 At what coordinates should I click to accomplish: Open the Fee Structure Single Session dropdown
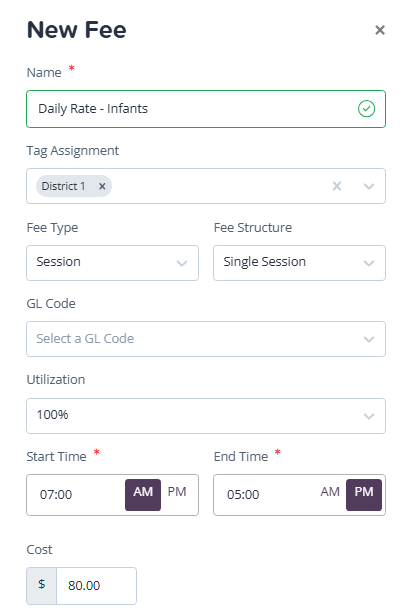[x=299, y=263]
